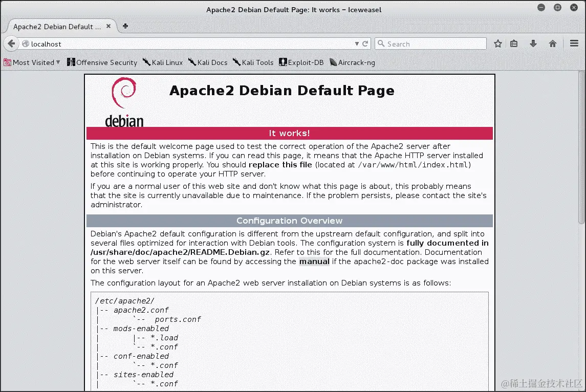This screenshot has height=392, width=586.
Task: Open the Kali Linux bookmark
Action: pyautogui.click(x=163, y=62)
